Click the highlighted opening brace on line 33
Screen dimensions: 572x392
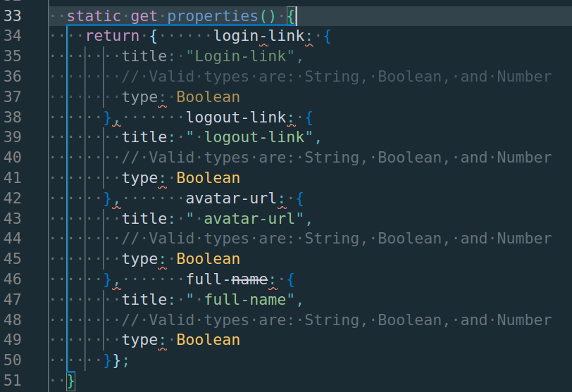point(291,16)
